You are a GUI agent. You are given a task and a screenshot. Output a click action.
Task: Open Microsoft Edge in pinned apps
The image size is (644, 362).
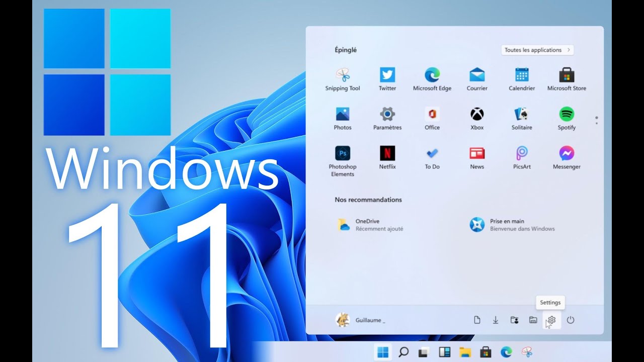432,79
